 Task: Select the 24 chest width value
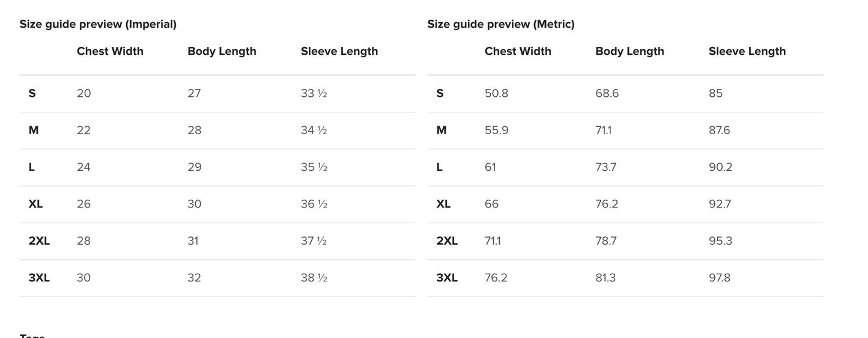(x=83, y=167)
